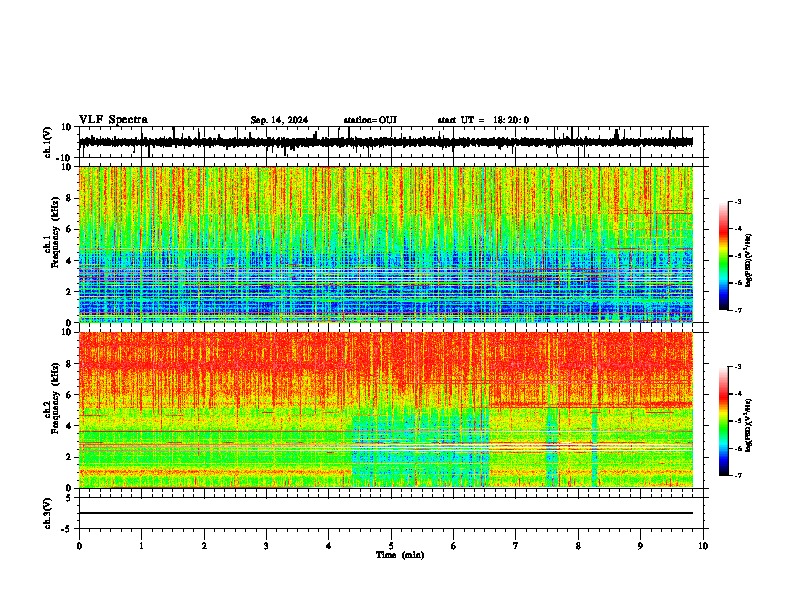Click the 'station=OUJ' label
This screenshot has height=612, width=792.
(370, 120)
